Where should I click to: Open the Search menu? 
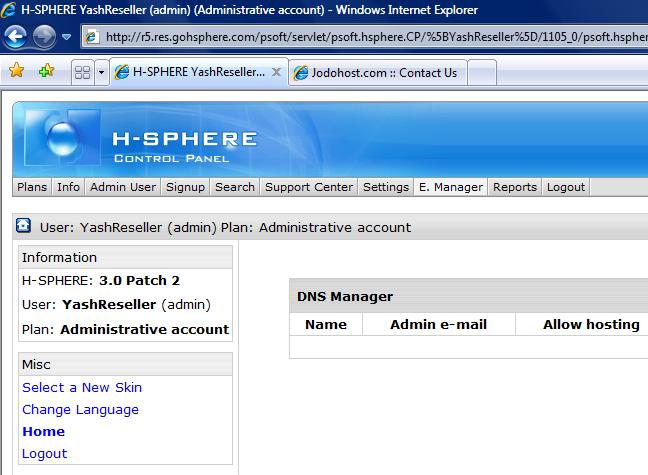point(235,187)
